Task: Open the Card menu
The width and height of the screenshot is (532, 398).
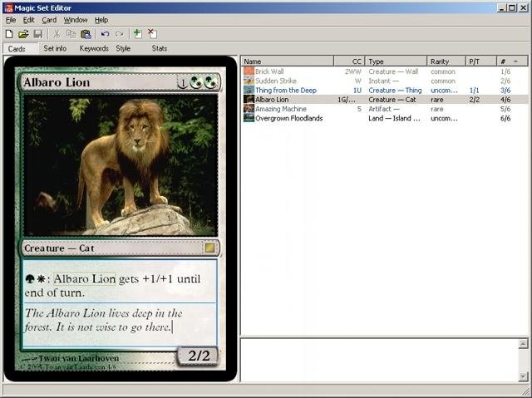Action: (x=49, y=20)
